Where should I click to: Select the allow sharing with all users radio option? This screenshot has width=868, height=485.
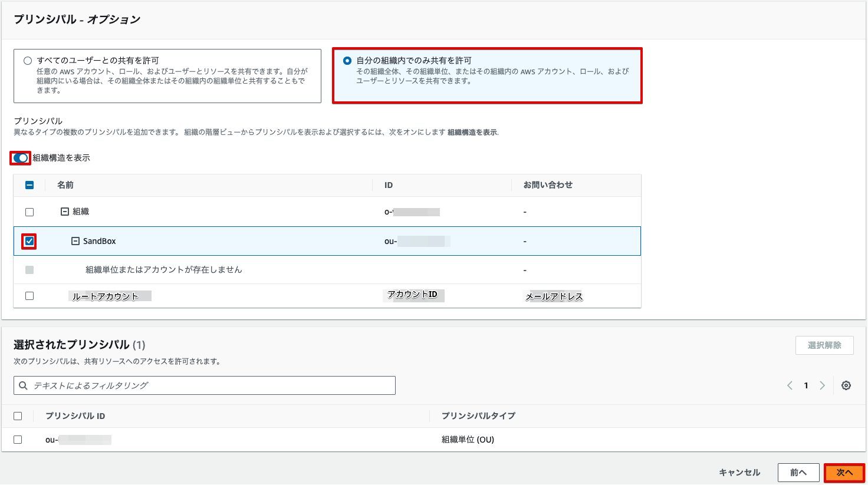coord(28,61)
